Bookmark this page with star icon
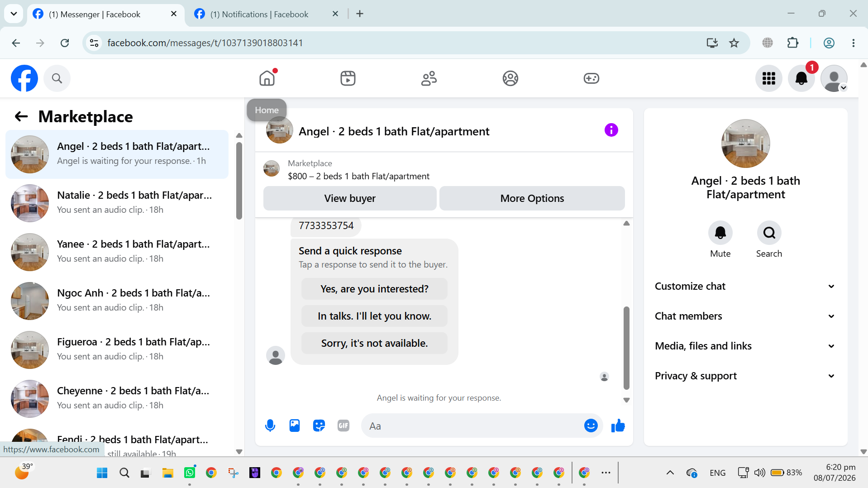This screenshot has width=868, height=488. coord(734,43)
